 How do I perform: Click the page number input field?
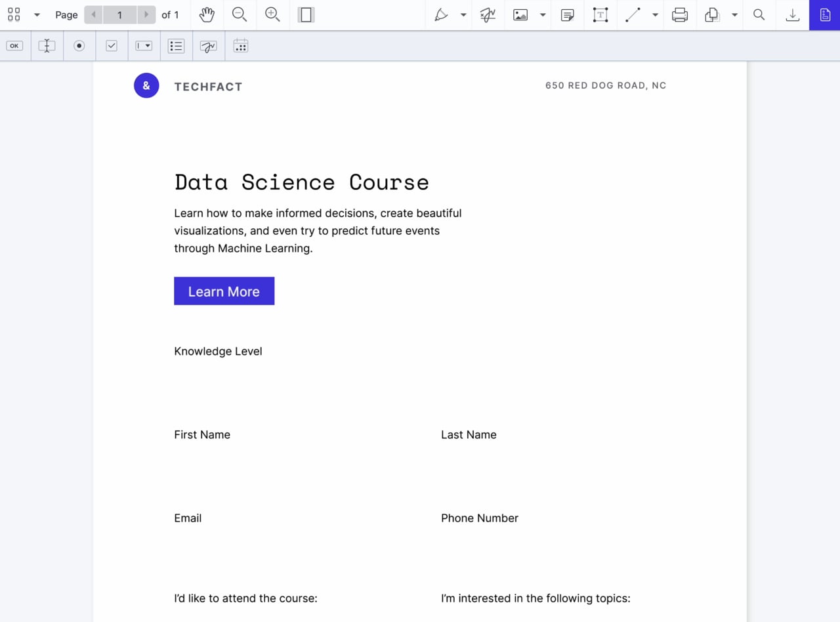pyautogui.click(x=119, y=14)
